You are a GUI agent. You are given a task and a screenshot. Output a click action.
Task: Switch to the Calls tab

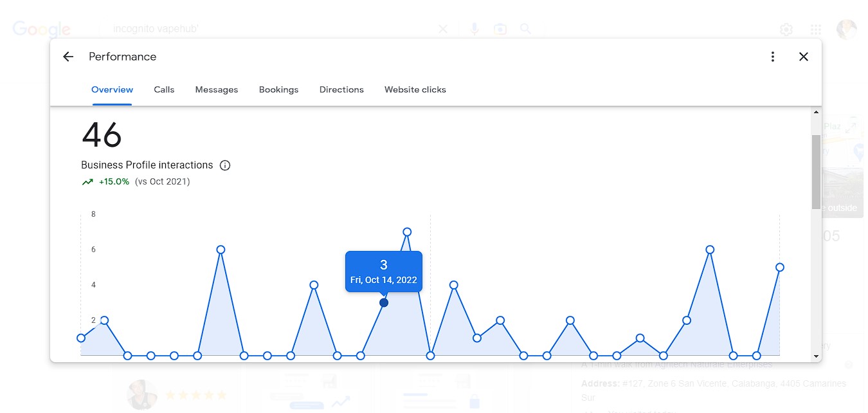[164, 89]
